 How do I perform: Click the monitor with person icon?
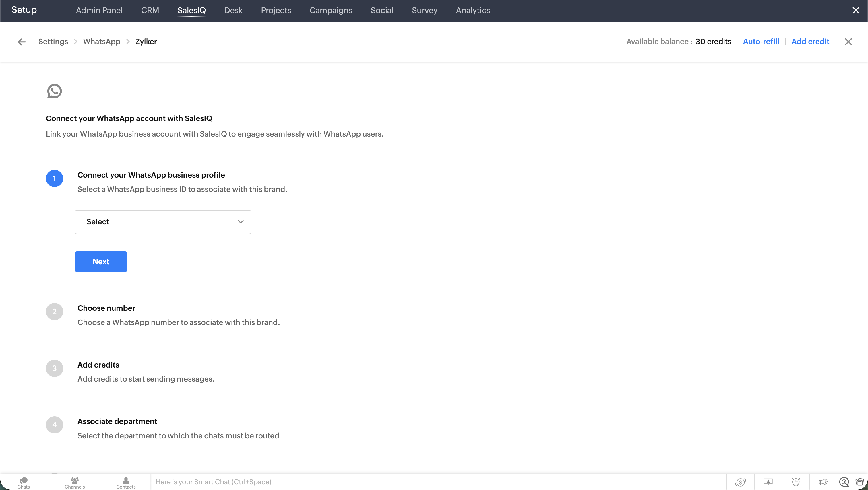(x=768, y=482)
